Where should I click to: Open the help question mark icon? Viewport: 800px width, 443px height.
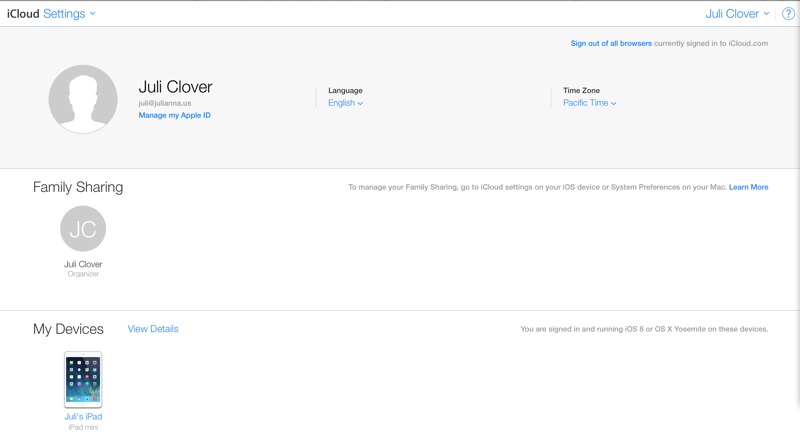coord(788,14)
